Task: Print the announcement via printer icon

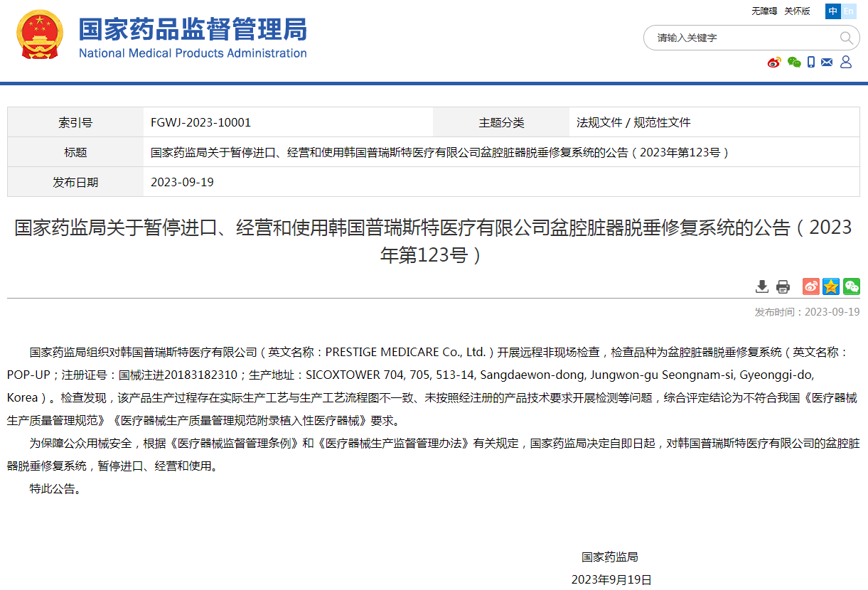Action: [x=783, y=286]
